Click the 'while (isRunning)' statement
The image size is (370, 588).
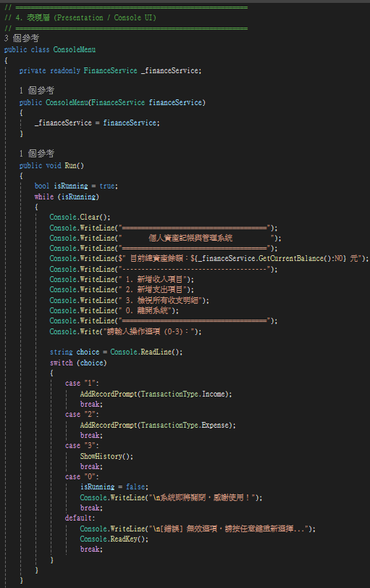(x=67, y=196)
